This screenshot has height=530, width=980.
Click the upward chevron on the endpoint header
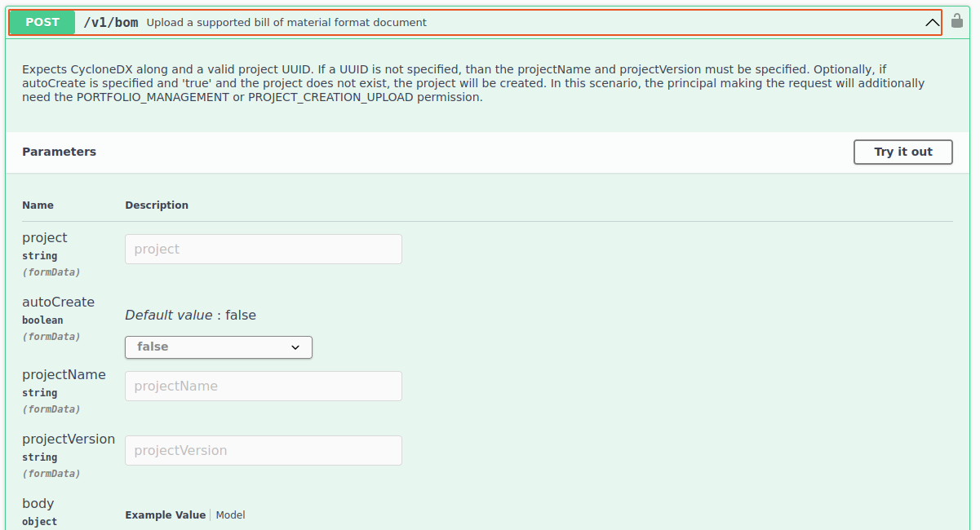coord(932,22)
